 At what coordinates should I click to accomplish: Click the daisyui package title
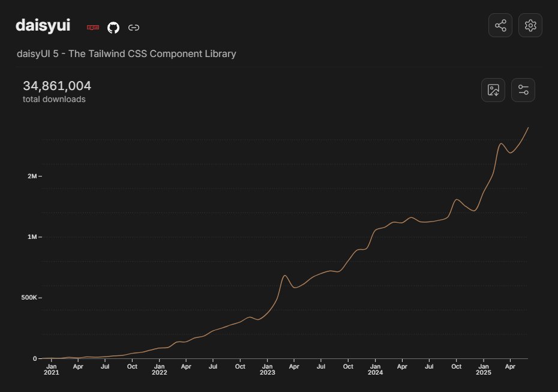click(x=43, y=25)
